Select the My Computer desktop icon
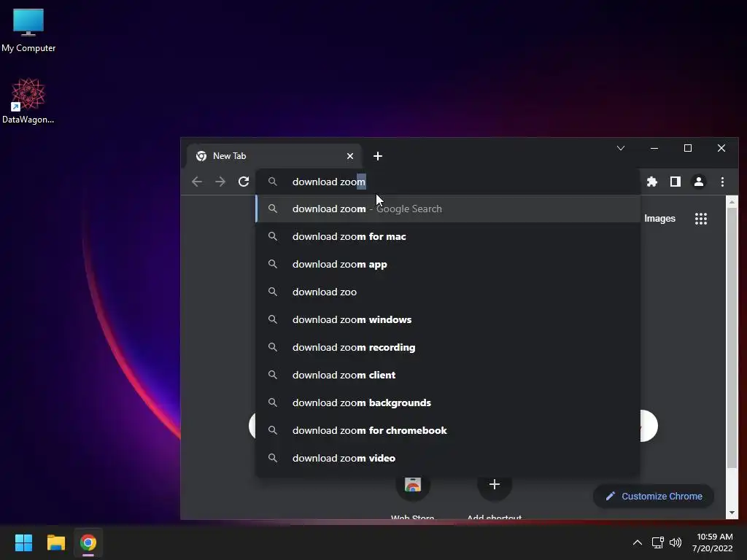The width and height of the screenshot is (747, 560). pos(28,31)
